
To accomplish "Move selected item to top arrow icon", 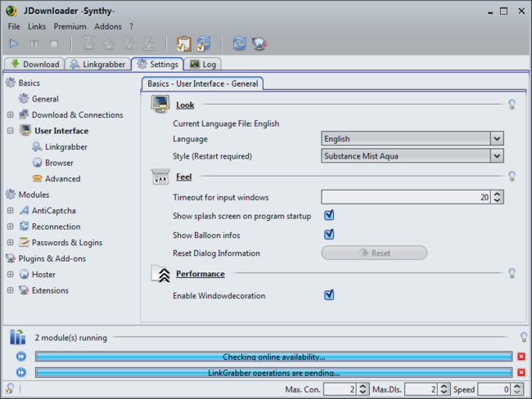I will 89,43.
